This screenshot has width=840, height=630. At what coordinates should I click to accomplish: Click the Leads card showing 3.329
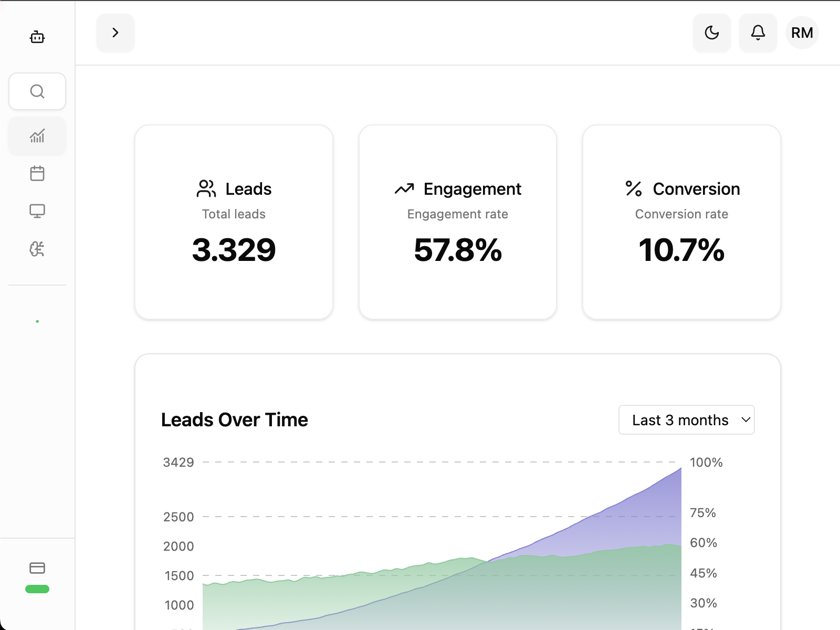(x=234, y=221)
